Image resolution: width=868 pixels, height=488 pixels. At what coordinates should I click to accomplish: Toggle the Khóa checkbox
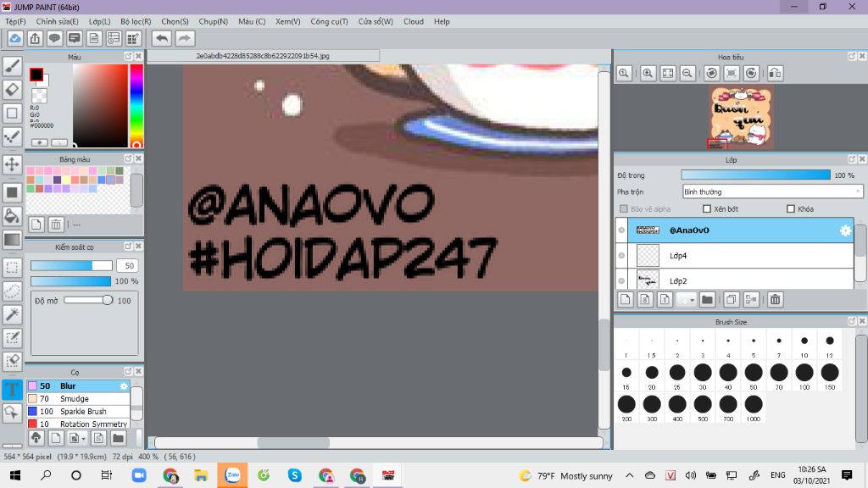791,208
